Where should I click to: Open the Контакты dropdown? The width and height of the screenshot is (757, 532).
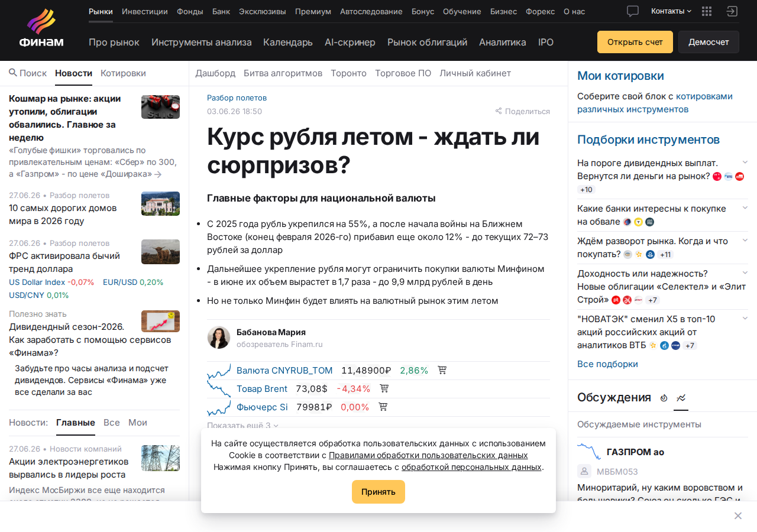pos(671,11)
